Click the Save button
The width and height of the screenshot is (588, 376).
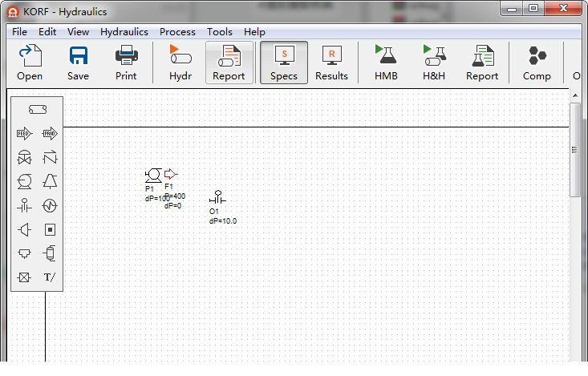[x=78, y=63]
